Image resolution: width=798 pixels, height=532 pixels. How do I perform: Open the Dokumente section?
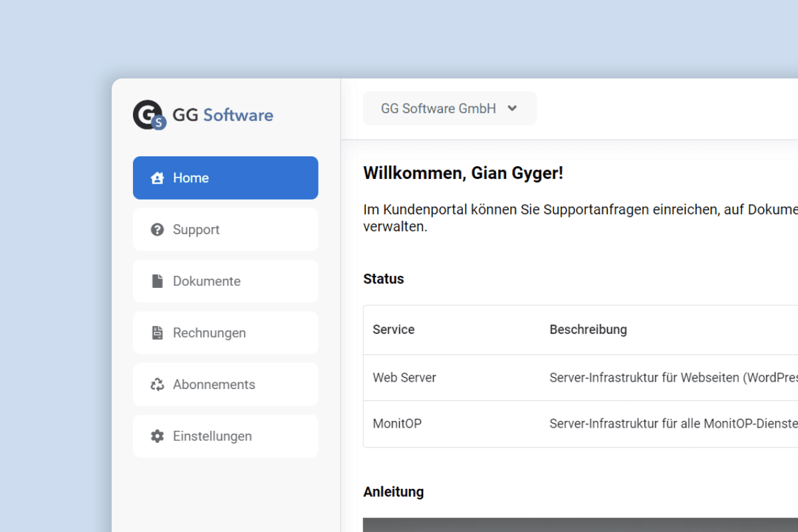(225, 281)
